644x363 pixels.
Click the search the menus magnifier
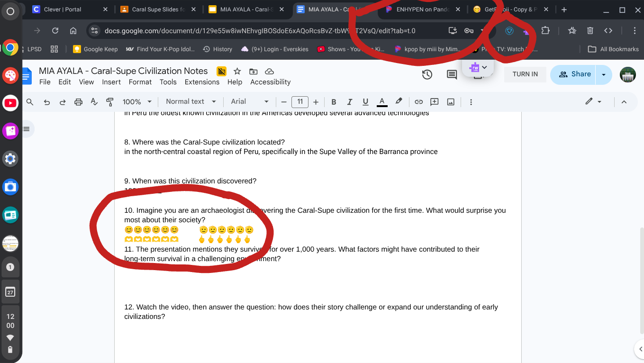coord(30,101)
